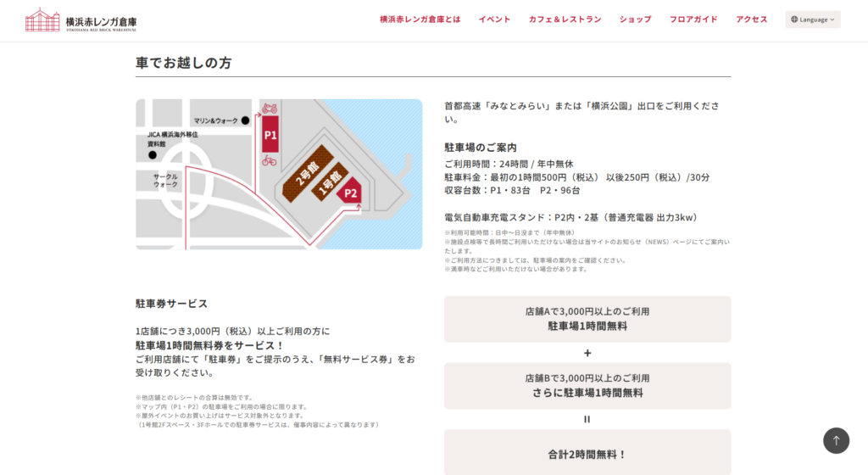Go to the イベント page
Screen dimensions: 868x475
(x=494, y=20)
